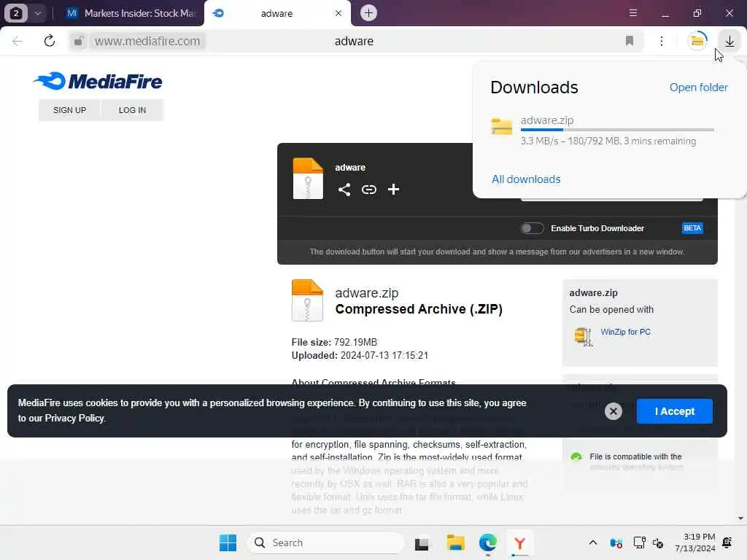The image size is (747, 560).
Task: Click the SIGN UP button
Action: (x=69, y=110)
